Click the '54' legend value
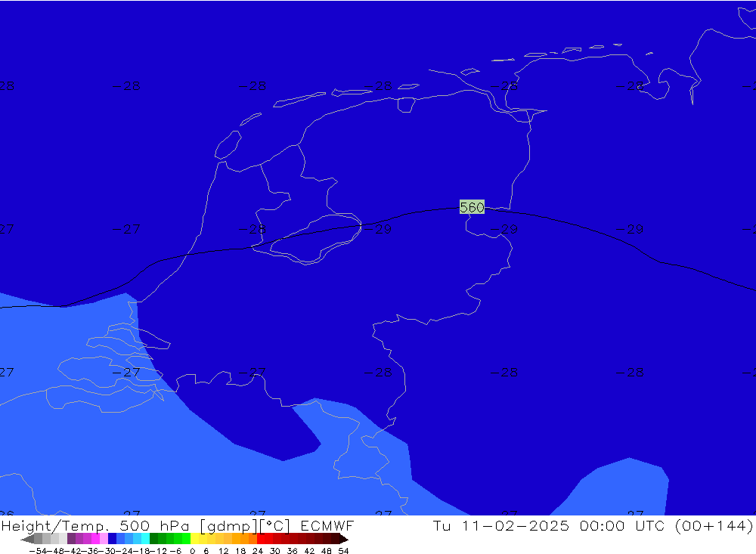The width and height of the screenshot is (756, 554). (x=343, y=551)
